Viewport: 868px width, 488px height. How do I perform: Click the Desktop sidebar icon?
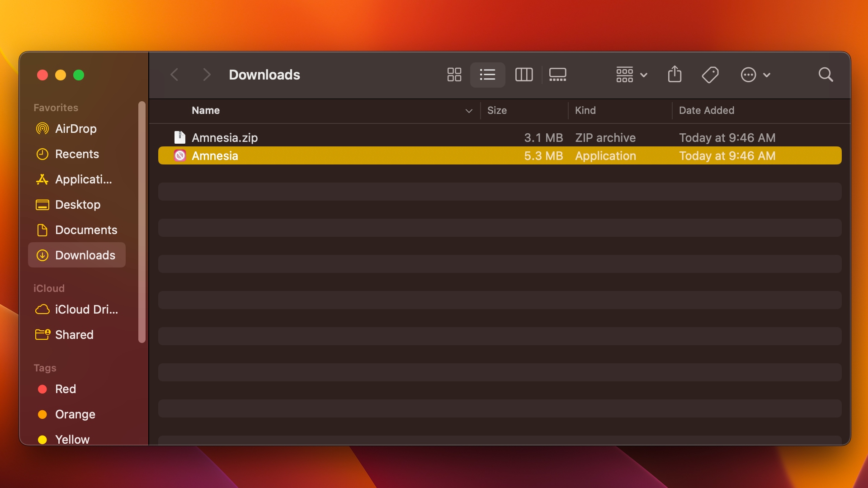coord(42,205)
